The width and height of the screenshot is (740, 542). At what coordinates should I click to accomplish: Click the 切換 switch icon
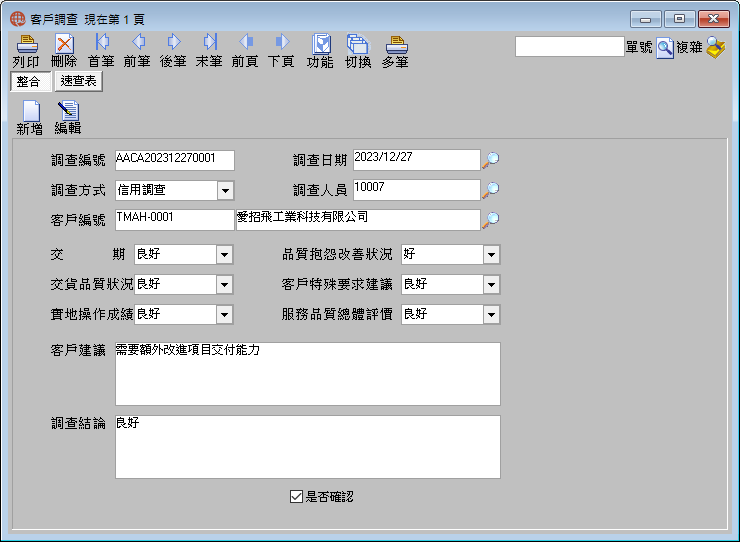pos(358,43)
